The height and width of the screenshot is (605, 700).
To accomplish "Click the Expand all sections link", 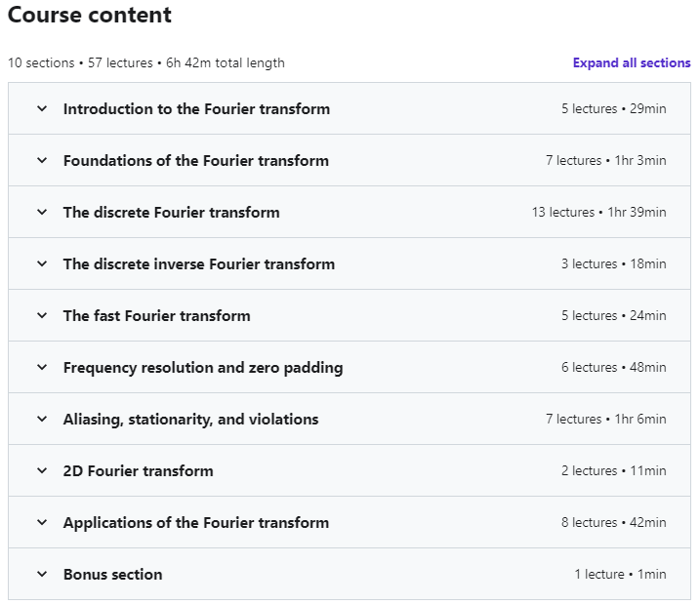I will [x=632, y=63].
